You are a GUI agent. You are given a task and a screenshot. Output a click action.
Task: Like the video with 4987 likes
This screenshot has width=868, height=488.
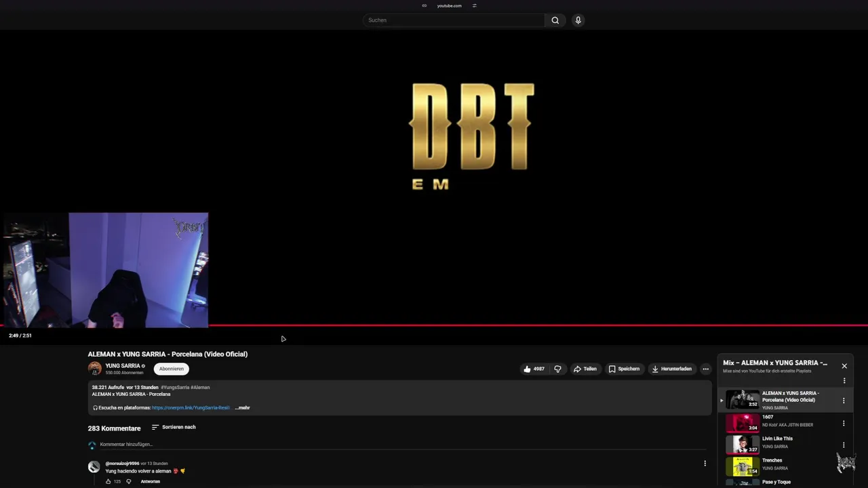(x=534, y=369)
